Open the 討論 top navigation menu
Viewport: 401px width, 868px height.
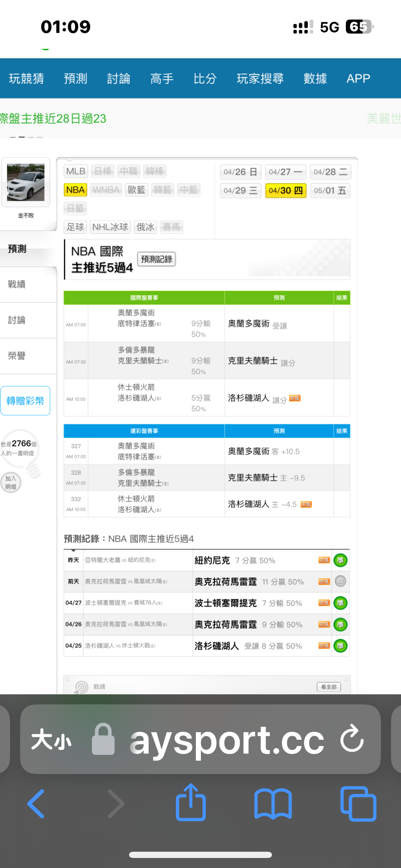(x=119, y=78)
